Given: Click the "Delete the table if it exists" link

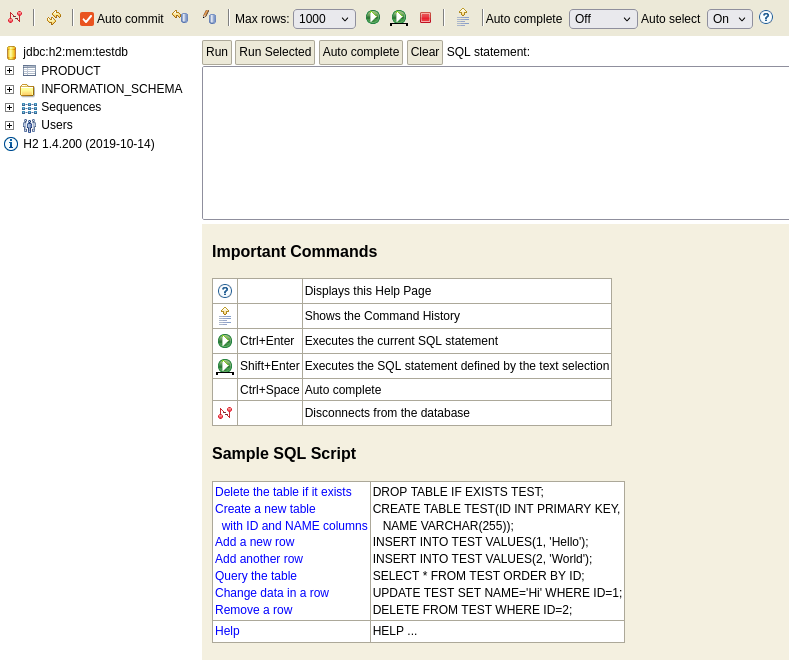Looking at the screenshot, I should (x=283, y=492).
